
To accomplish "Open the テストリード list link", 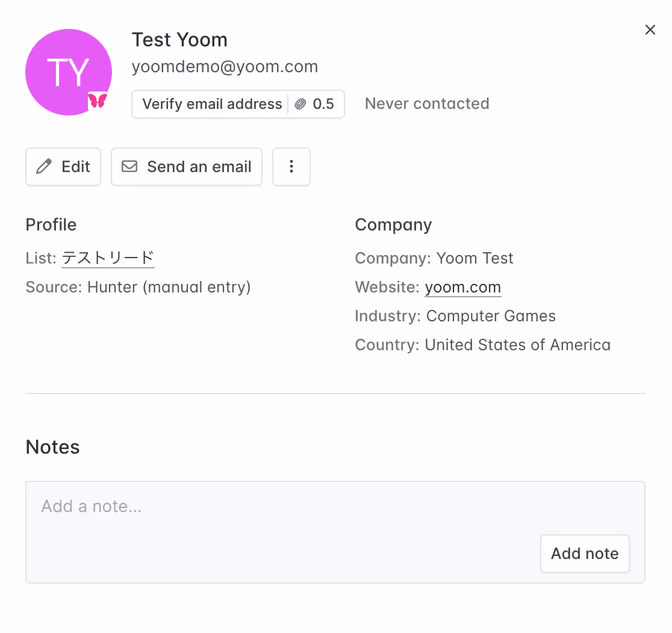I will point(108,258).
